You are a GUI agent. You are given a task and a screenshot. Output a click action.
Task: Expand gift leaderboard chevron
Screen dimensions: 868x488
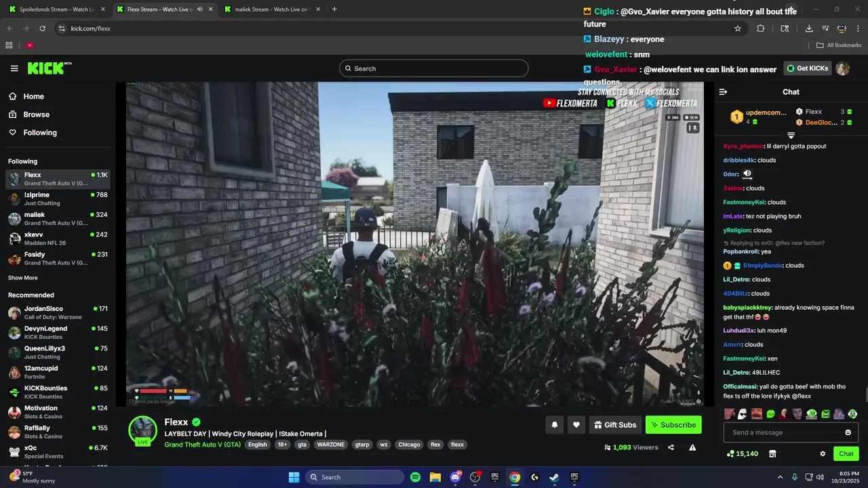pos(791,136)
